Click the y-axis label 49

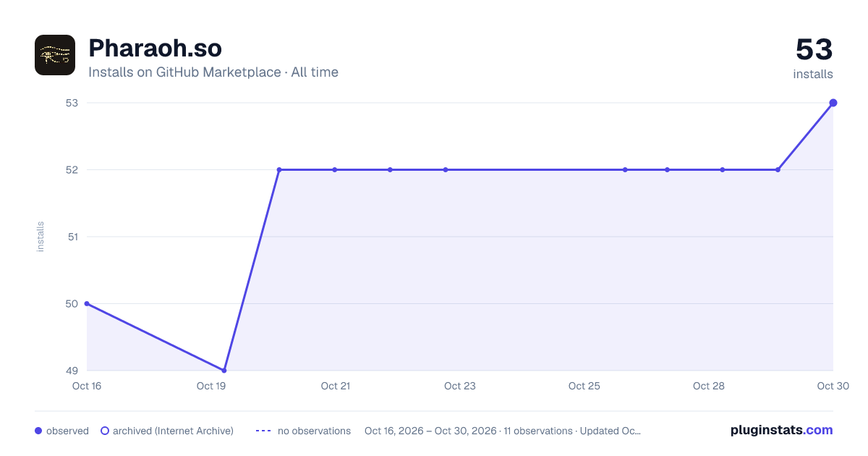coord(72,371)
